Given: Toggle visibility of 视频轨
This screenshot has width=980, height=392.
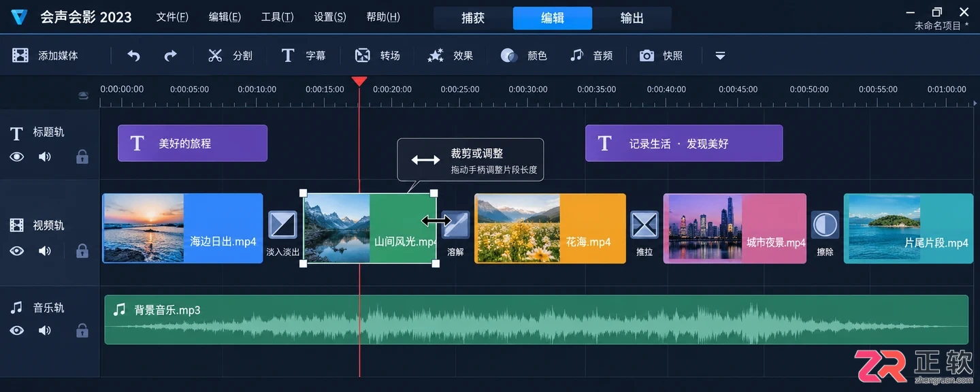Looking at the screenshot, I should (17, 251).
